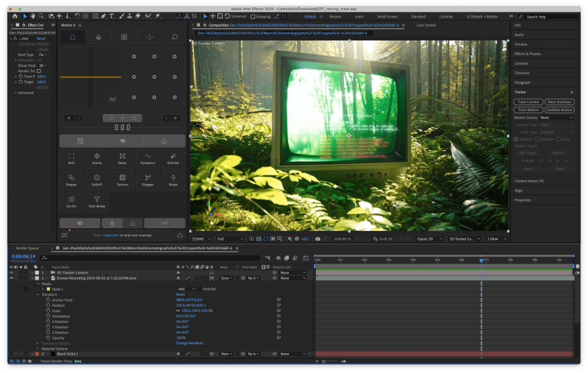Switch to the Small Screen workspace
Image resolution: width=588 pixels, height=373 pixels.
387,16
